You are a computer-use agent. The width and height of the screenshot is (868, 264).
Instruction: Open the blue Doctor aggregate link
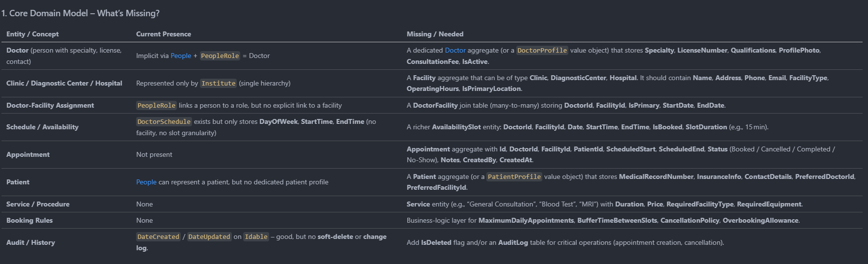455,51
